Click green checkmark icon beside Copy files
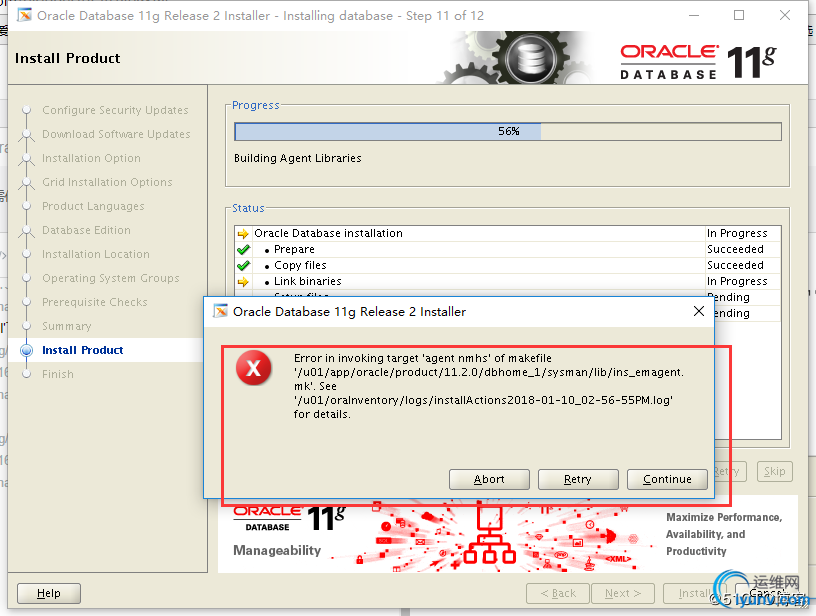 point(243,265)
